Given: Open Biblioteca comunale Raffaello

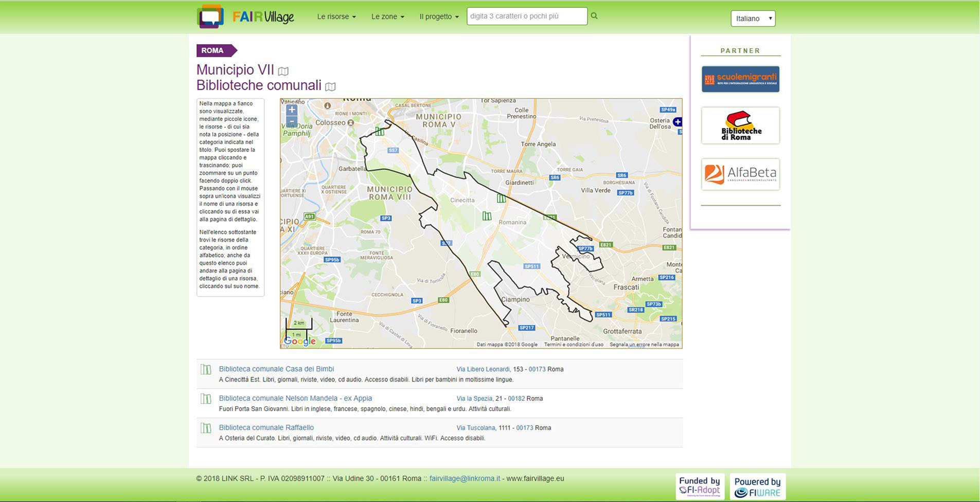Looking at the screenshot, I should click(x=266, y=427).
